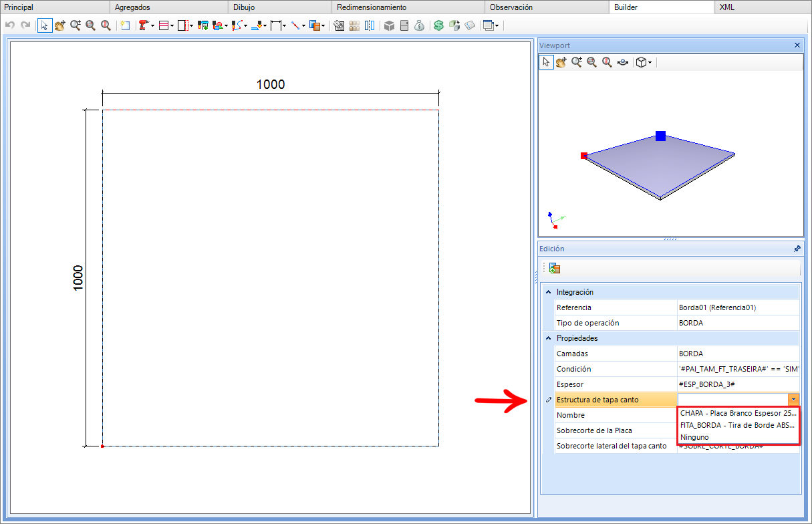
Task: Select the pointer tool in main toolbar
Action: (x=45, y=25)
